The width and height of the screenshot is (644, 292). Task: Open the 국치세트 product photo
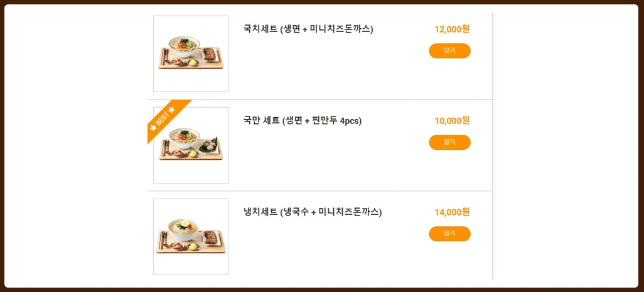191,54
